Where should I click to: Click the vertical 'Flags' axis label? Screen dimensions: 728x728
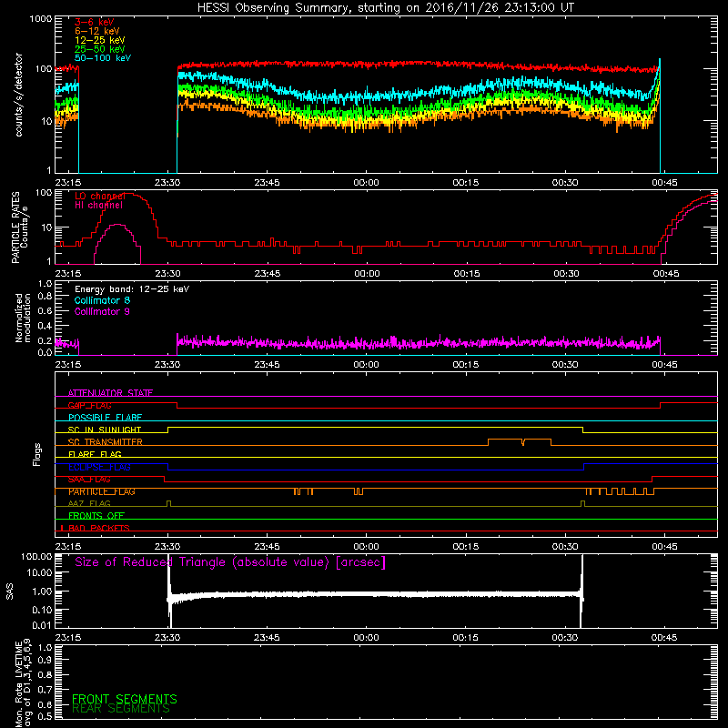pyautogui.click(x=37, y=454)
